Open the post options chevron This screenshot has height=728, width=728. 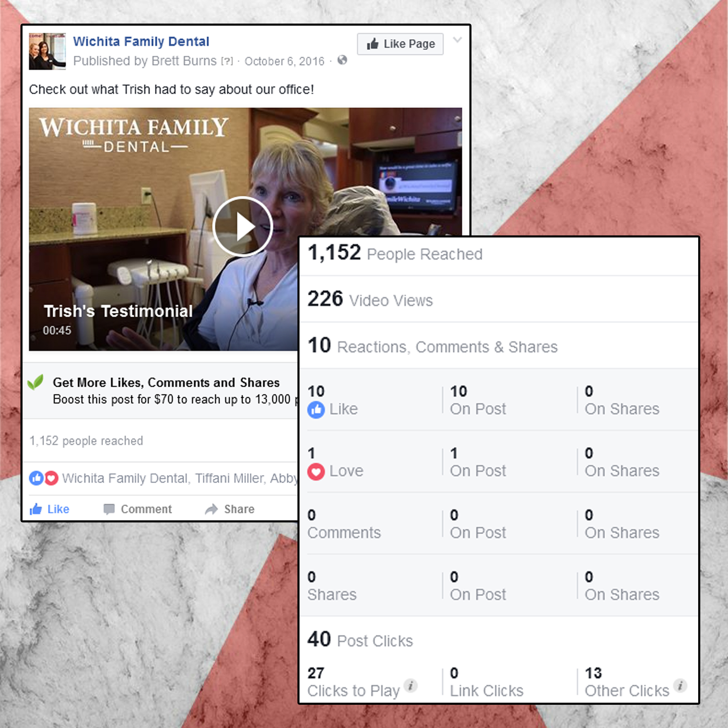click(457, 40)
